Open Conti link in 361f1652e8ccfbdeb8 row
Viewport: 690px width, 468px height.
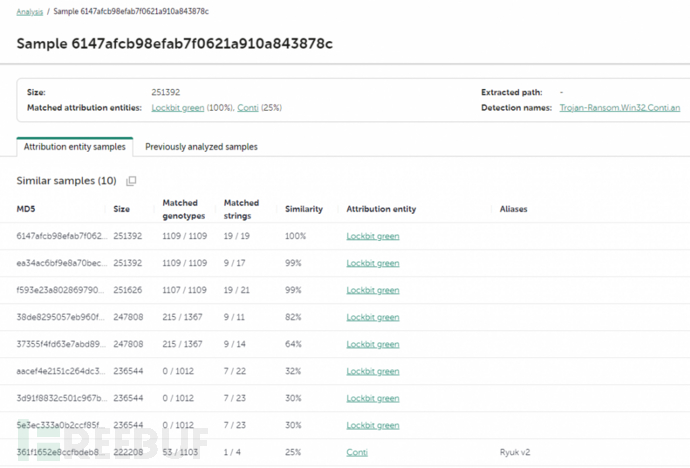coord(357,453)
